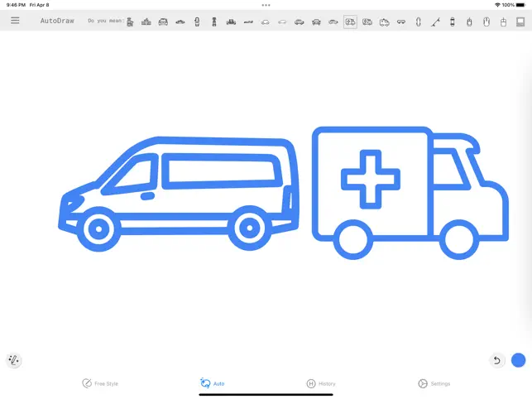Switch to the Free Style tab

(100, 383)
